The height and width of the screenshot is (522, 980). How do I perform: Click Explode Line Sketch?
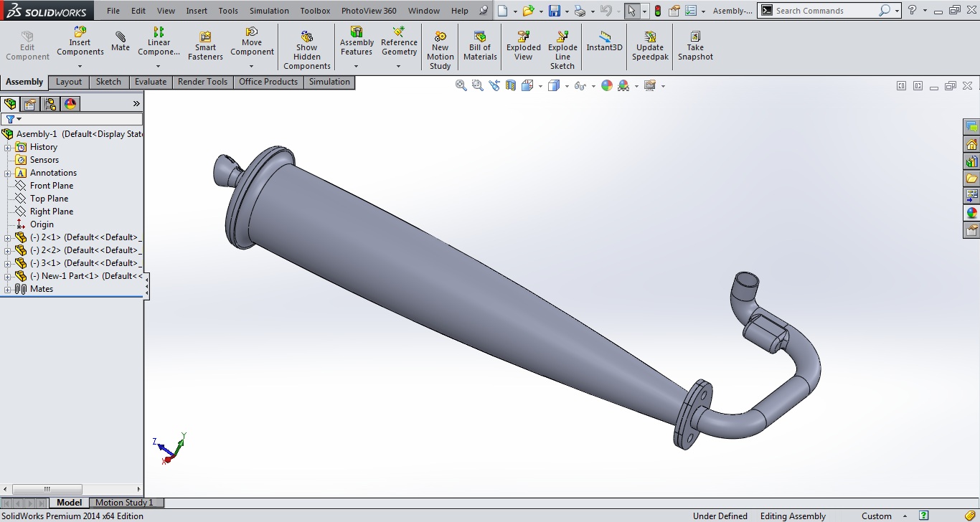(x=562, y=50)
